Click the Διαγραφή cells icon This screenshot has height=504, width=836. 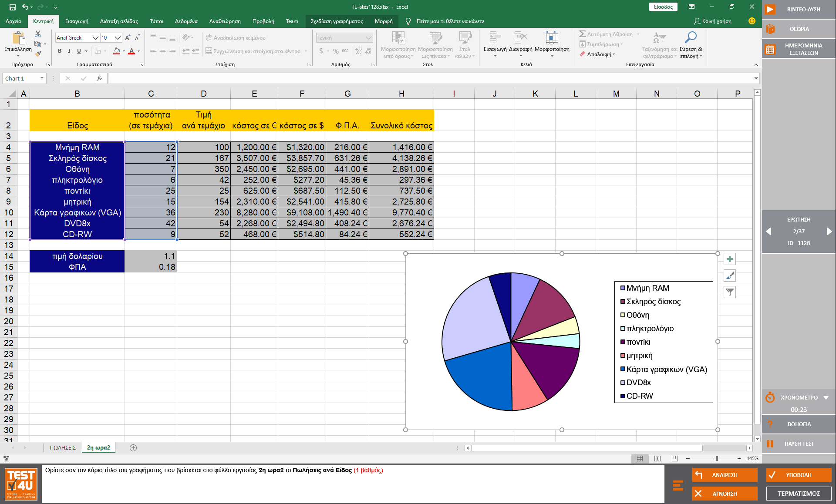coord(520,38)
